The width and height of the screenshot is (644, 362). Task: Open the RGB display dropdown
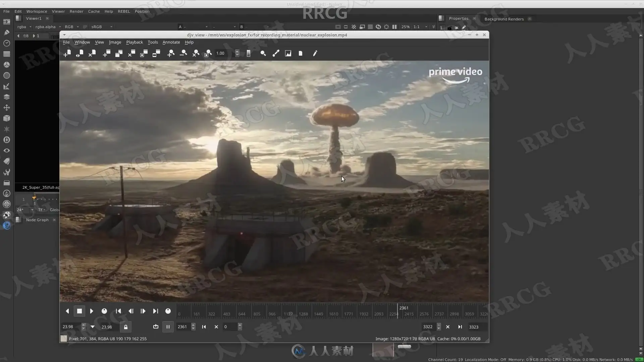71,27
